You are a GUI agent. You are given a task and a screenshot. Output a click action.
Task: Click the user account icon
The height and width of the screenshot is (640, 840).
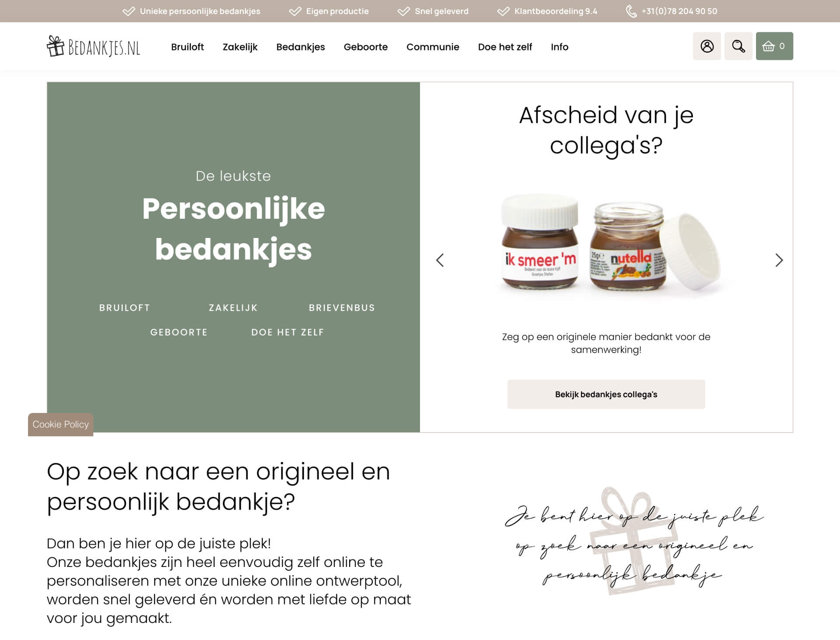pos(706,45)
